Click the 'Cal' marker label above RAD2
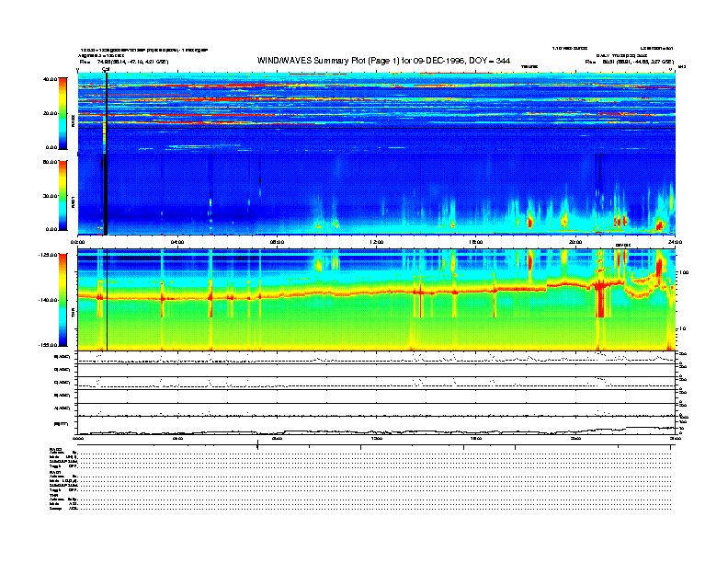The width and height of the screenshot is (728, 563). coord(106,69)
